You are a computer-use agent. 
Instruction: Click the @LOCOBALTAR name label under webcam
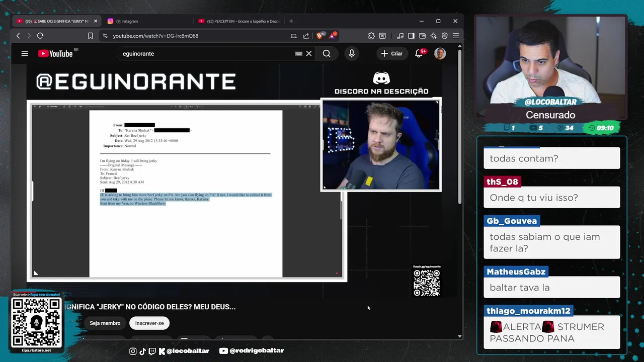(x=550, y=102)
